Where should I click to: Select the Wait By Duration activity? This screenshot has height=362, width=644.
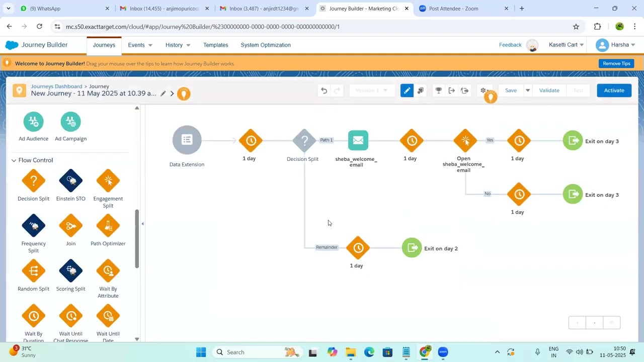click(x=34, y=316)
